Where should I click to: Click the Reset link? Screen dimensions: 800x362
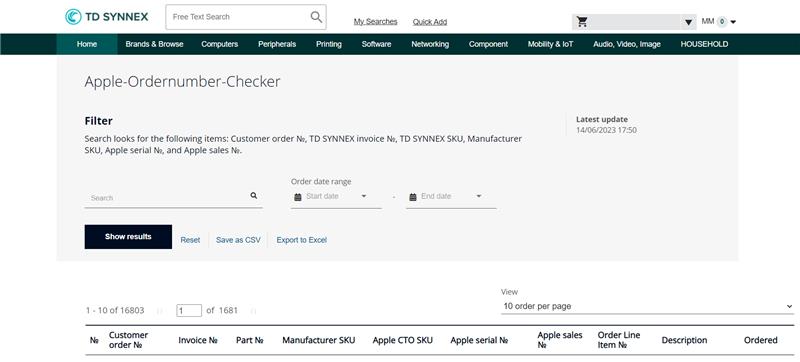(190, 240)
